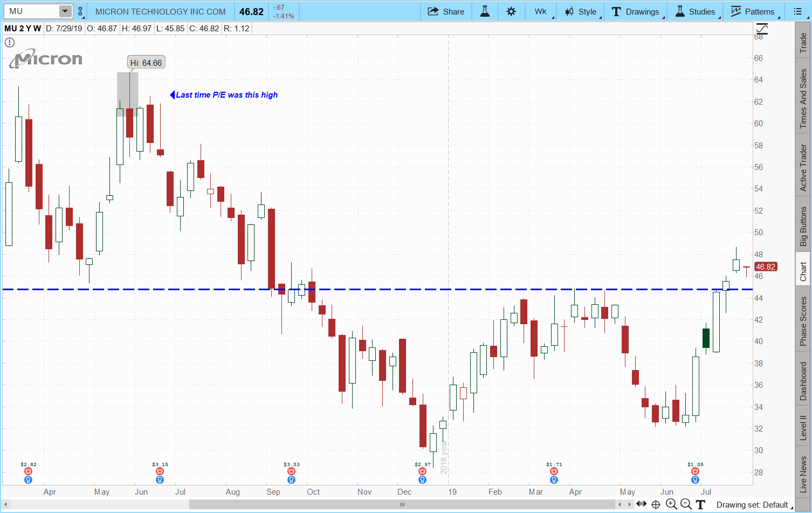Click the horizontal expand-compress arrows icon
The width and height of the screenshot is (812, 513).
click(x=642, y=504)
